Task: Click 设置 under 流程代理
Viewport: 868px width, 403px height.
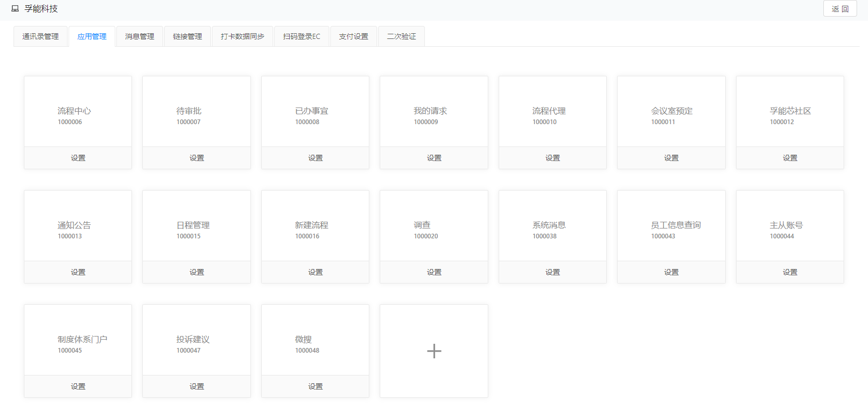Action: pyautogui.click(x=553, y=158)
